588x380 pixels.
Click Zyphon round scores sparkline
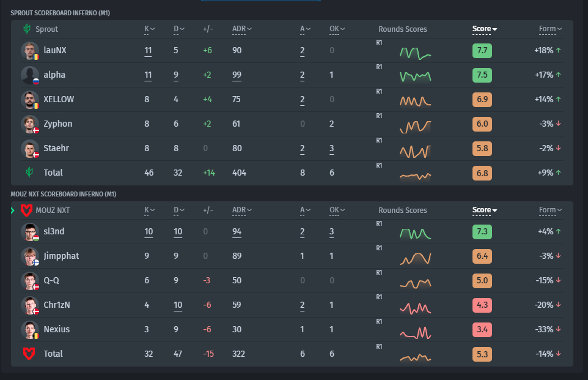tap(416, 127)
